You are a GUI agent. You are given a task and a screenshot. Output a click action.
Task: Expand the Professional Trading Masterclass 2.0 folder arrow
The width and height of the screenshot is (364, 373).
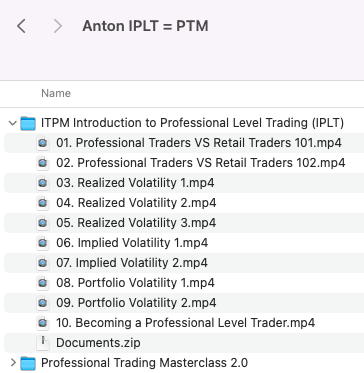[13, 362]
